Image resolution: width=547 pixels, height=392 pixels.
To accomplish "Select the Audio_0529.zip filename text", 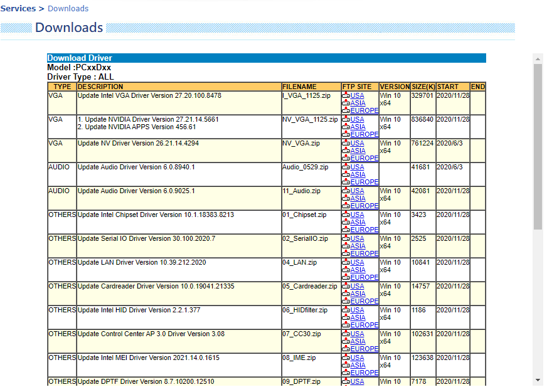I will [x=305, y=167].
